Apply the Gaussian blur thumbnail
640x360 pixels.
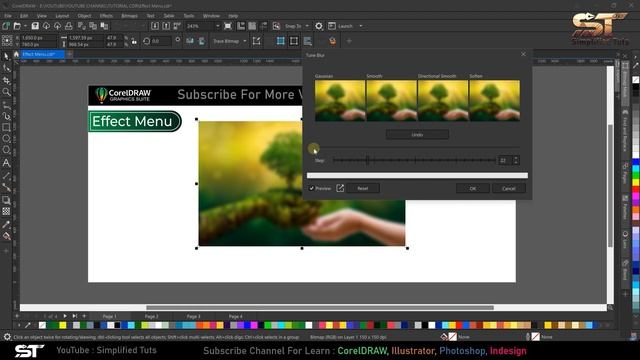point(340,100)
